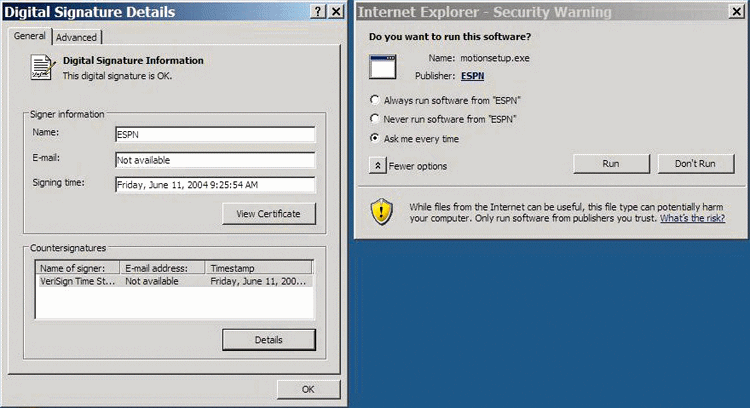
Task: Click the digital signature document icon
Action: (43, 67)
